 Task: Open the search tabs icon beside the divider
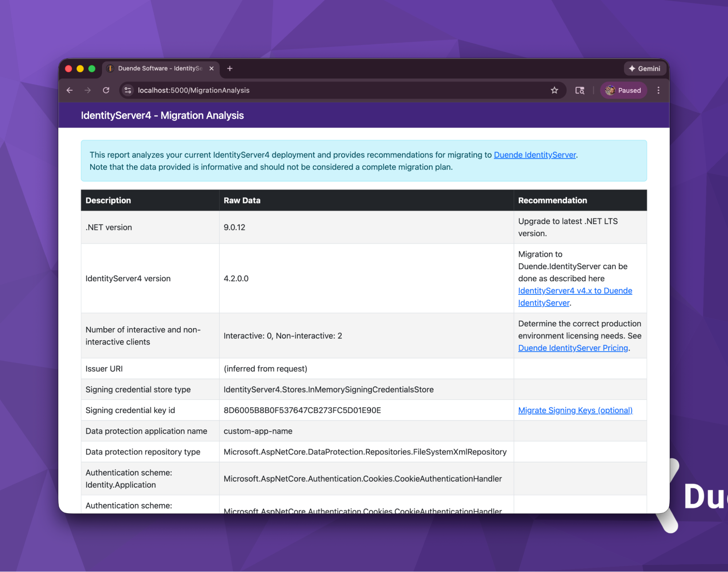tap(579, 90)
